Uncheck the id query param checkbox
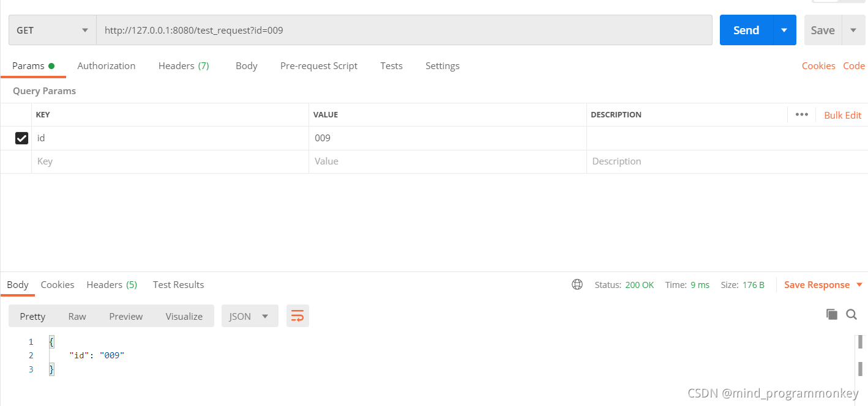The image size is (868, 406). point(21,138)
